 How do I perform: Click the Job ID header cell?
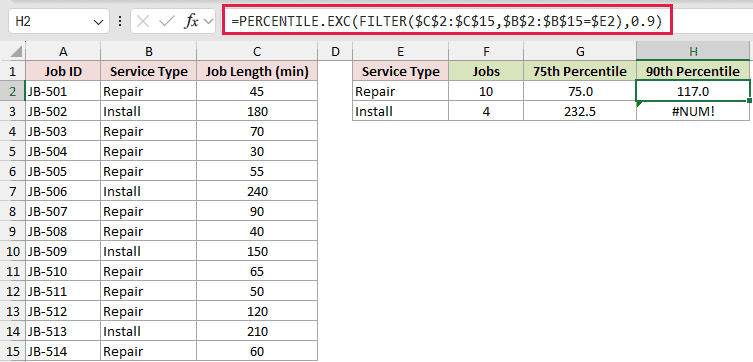[63, 72]
